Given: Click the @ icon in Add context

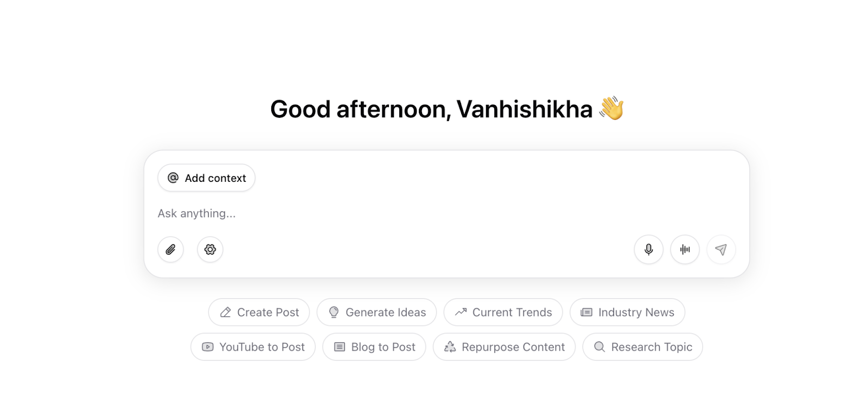Looking at the screenshot, I should pos(173,178).
